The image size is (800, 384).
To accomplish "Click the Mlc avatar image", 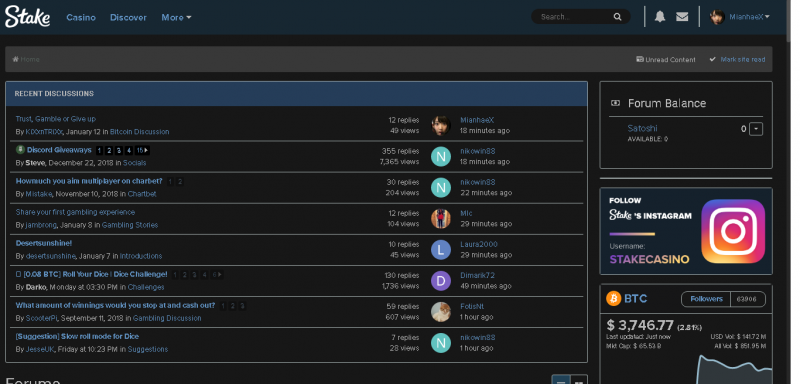I will click(441, 218).
